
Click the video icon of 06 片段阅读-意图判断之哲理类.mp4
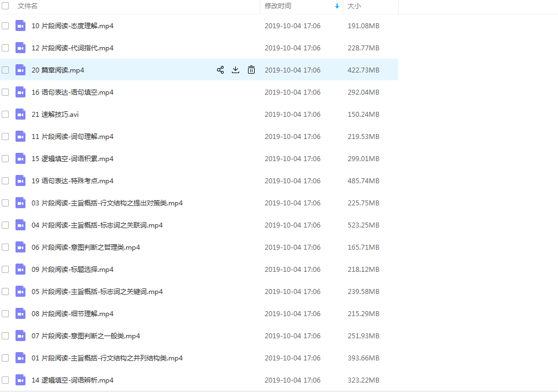[20, 247]
